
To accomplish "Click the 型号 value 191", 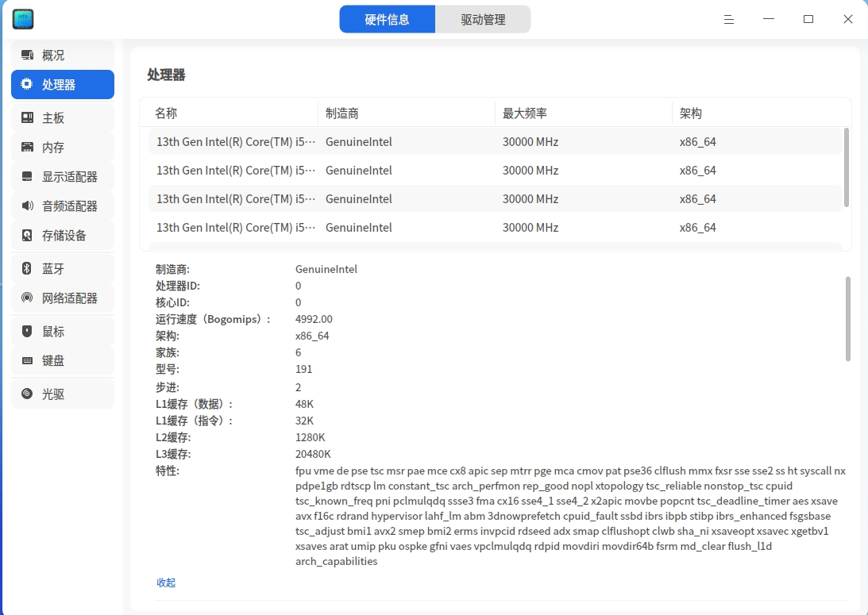I will [x=304, y=369].
